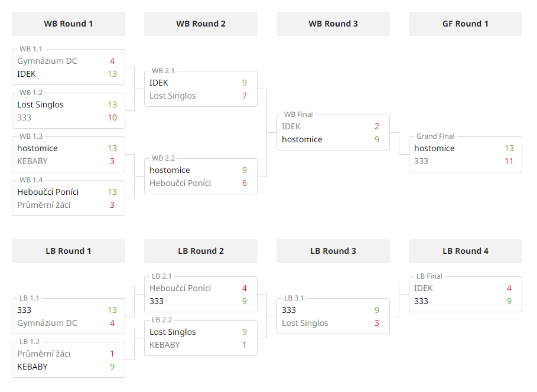Open Gymnázium DC in match WB 1.1

coord(47,61)
